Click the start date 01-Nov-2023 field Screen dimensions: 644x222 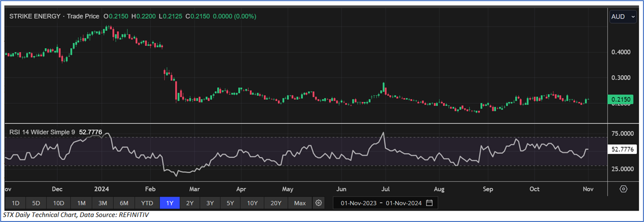point(359,203)
